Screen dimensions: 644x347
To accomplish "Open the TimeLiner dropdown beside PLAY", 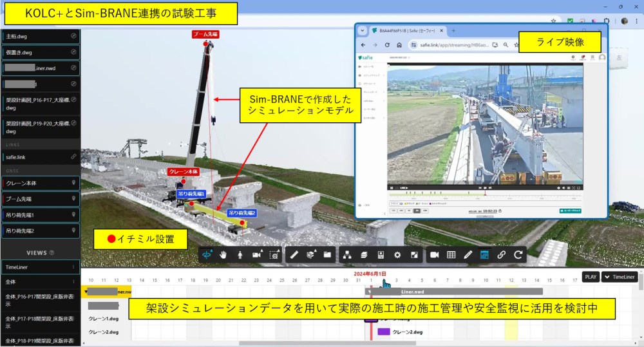I will pos(620,277).
